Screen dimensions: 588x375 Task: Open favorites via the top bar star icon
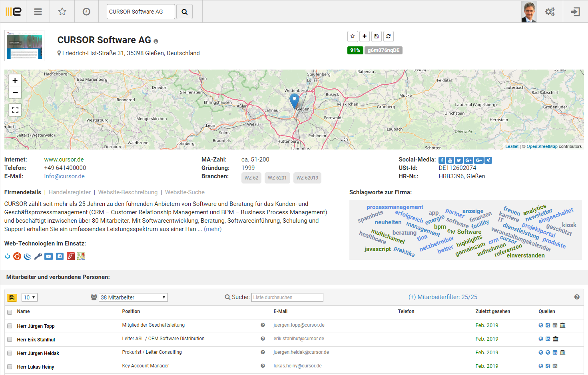click(62, 12)
